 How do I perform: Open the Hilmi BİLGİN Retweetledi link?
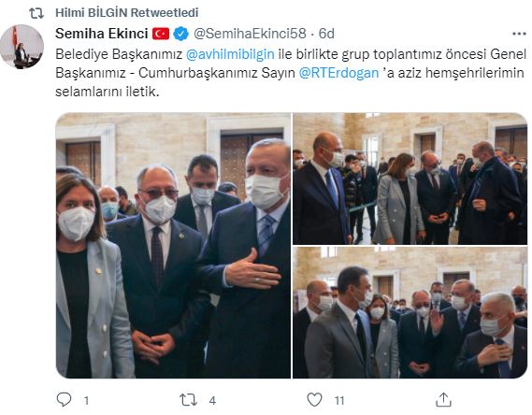(x=127, y=13)
